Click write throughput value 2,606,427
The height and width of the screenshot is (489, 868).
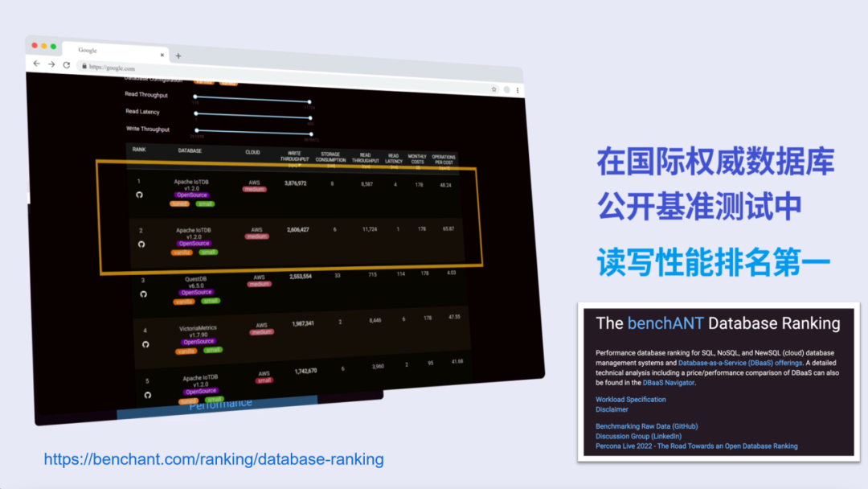(x=298, y=229)
